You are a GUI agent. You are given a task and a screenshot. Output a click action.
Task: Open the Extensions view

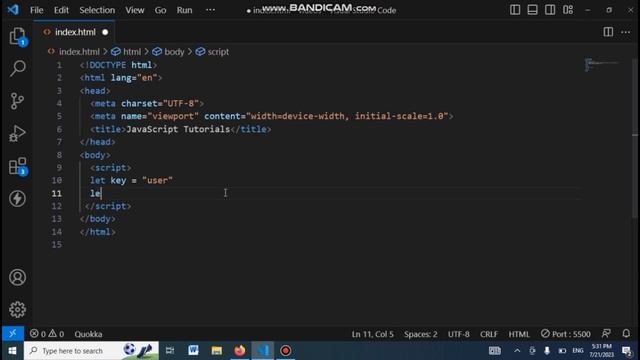[x=18, y=166]
